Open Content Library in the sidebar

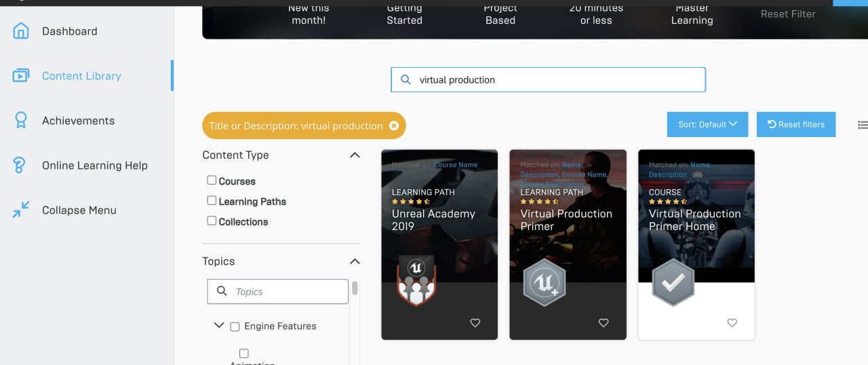click(x=81, y=76)
